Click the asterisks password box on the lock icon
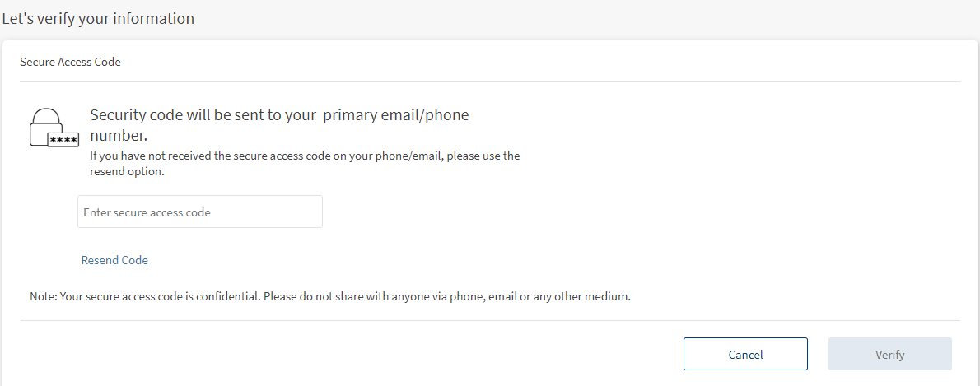This screenshot has height=386, width=980. 63,139
